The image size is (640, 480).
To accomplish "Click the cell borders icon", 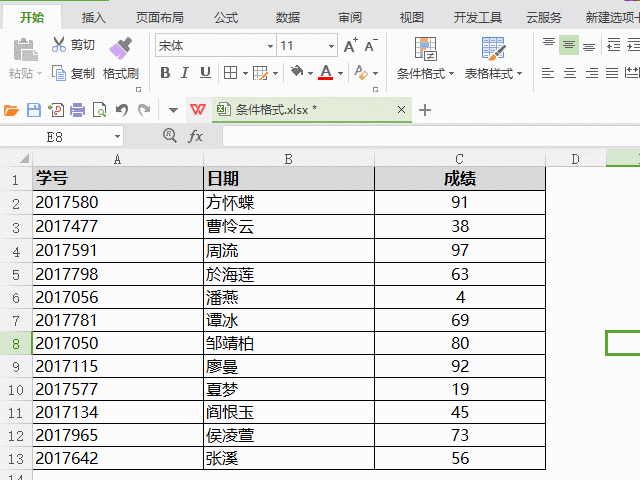I will 230,73.
